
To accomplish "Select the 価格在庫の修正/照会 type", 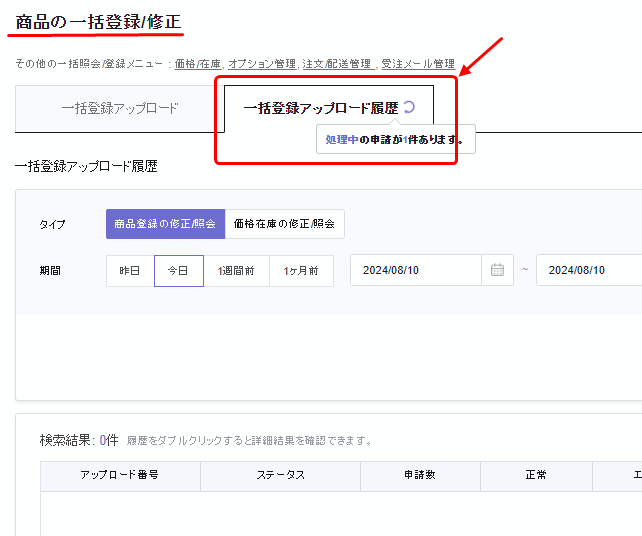I will pyautogui.click(x=284, y=224).
